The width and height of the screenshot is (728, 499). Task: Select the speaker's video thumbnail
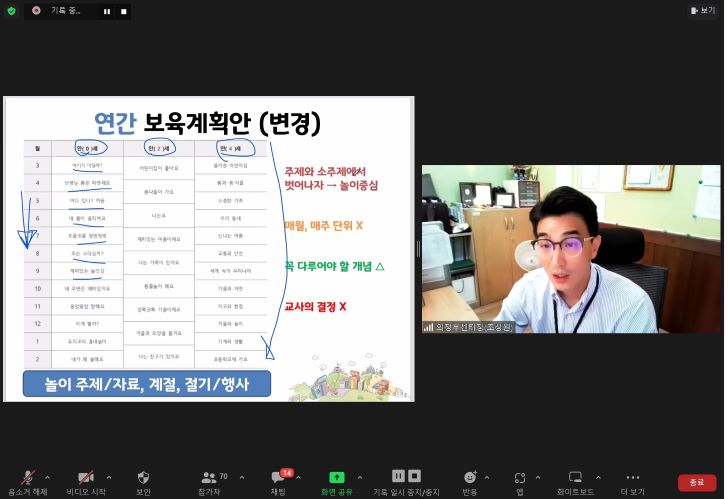tap(571, 249)
